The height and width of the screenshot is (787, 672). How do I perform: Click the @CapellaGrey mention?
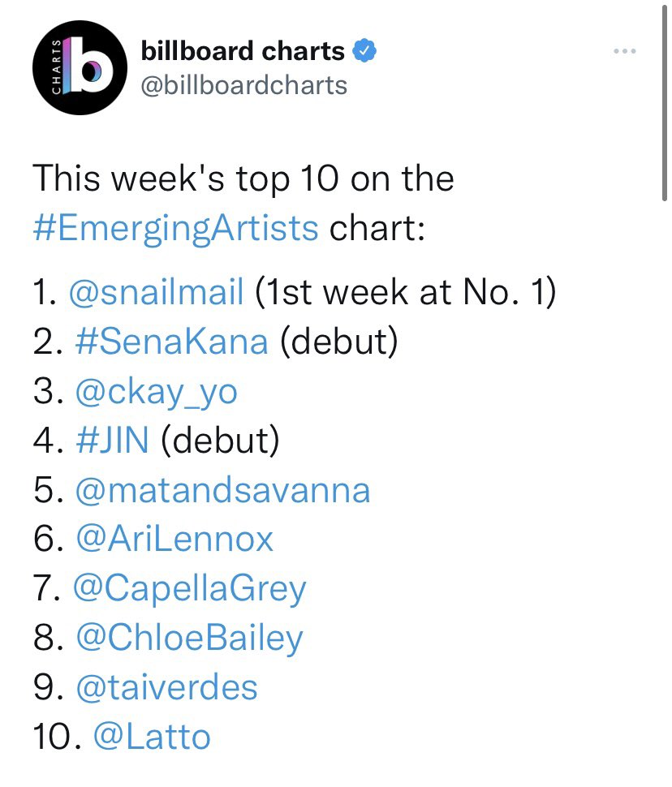click(x=190, y=589)
